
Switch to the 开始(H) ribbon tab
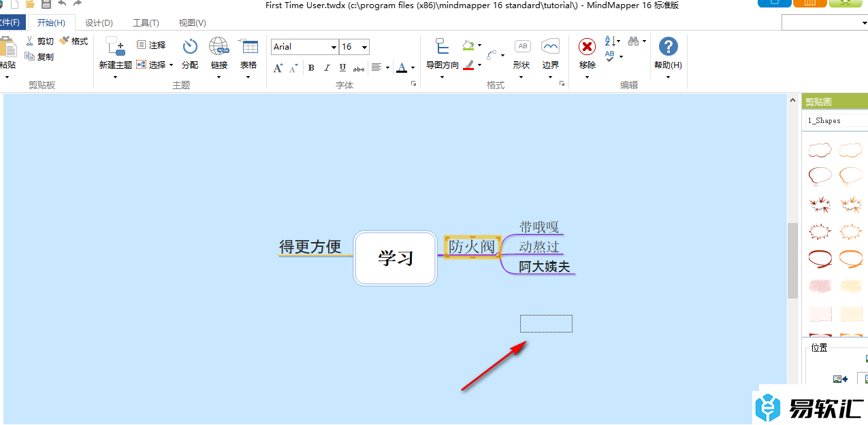pos(51,23)
